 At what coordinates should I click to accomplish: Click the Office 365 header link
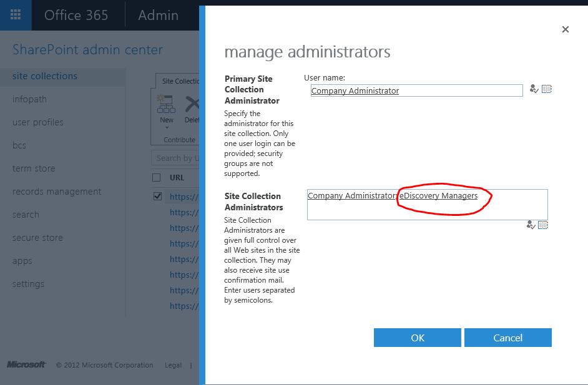[x=76, y=16]
